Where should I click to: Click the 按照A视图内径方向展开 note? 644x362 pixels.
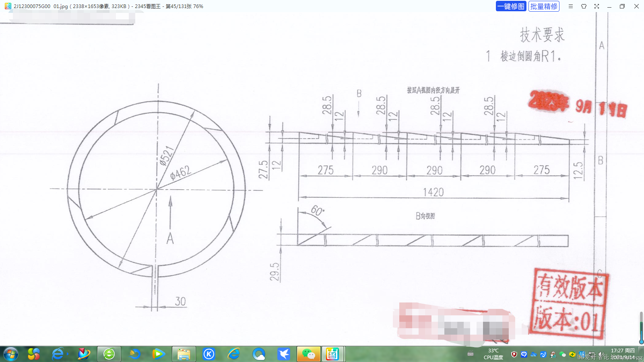pos(433,90)
